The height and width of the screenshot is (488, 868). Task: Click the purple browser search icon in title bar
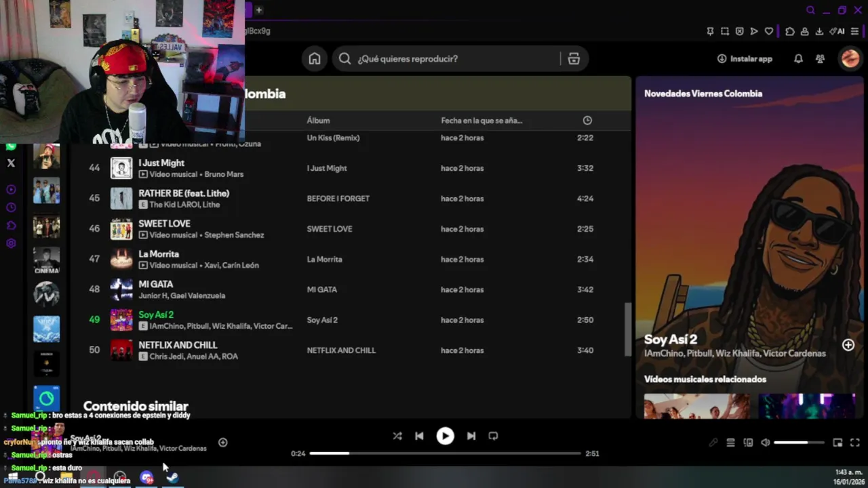tap(810, 10)
